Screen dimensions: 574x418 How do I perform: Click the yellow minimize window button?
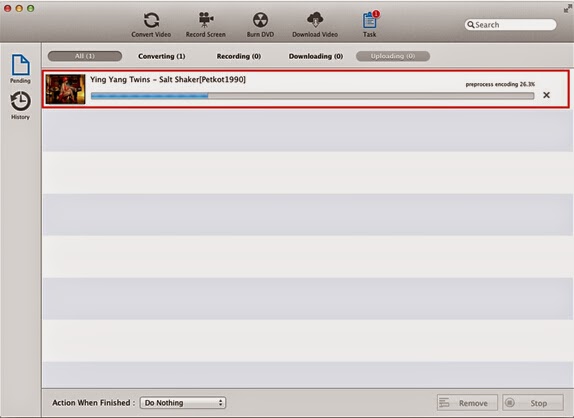(19, 8)
